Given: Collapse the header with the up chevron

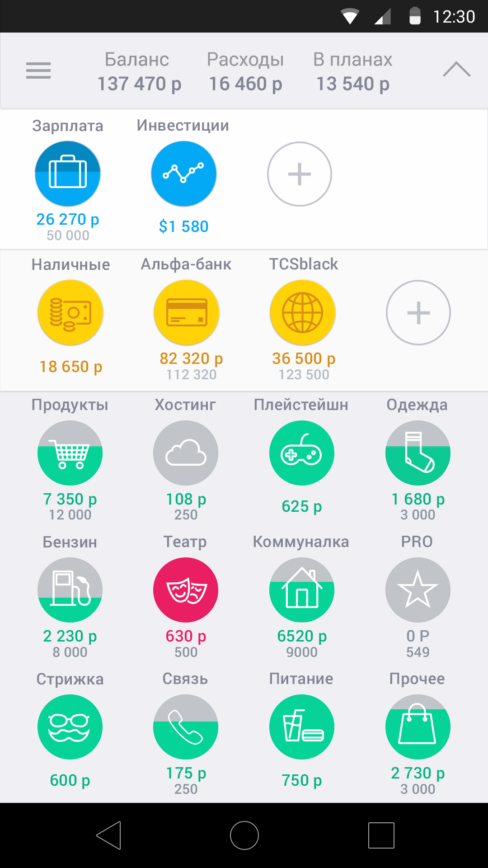Looking at the screenshot, I should click(x=457, y=70).
